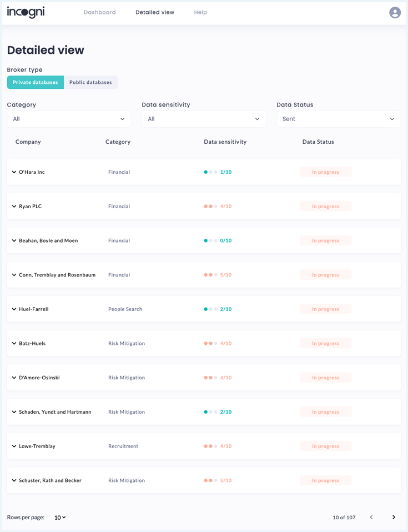Click Risk Mitigation category for Batz-Huels
408x532 pixels.
coord(127,343)
